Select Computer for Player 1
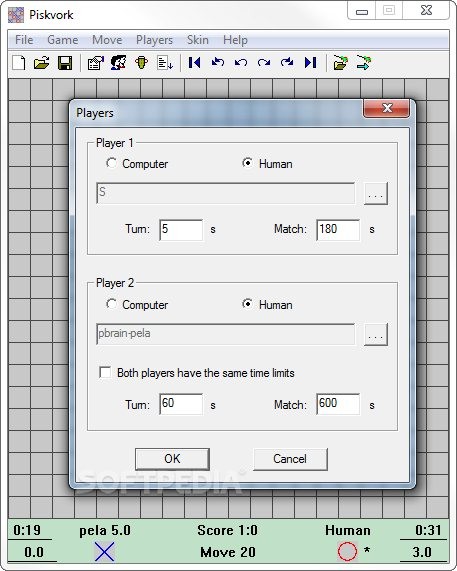This screenshot has height=571, width=457. 137,164
